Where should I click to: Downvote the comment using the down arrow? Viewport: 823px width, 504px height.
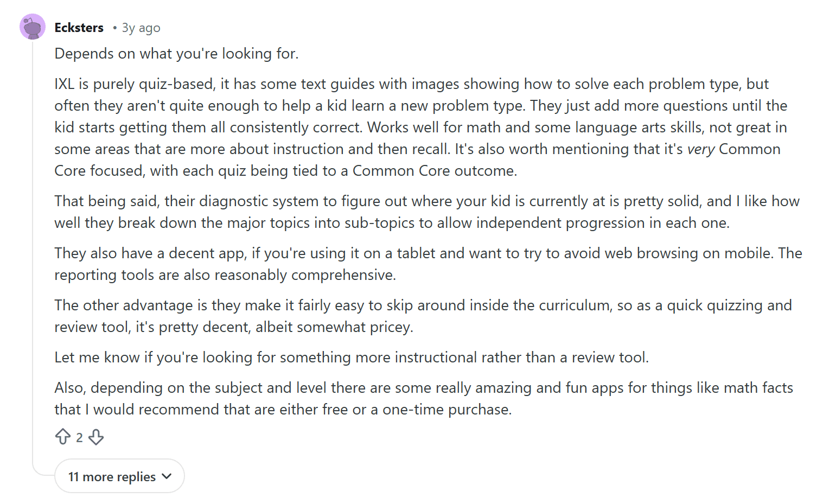[96, 437]
